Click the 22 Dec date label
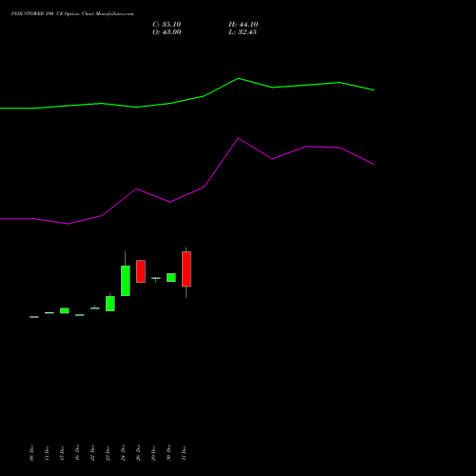The height and width of the screenshot is (476, 476). 92,453
